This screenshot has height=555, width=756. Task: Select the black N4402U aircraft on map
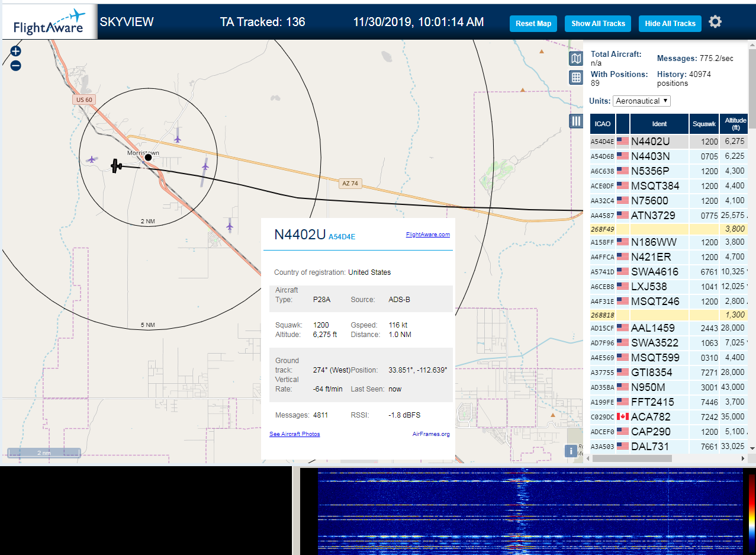click(x=117, y=166)
